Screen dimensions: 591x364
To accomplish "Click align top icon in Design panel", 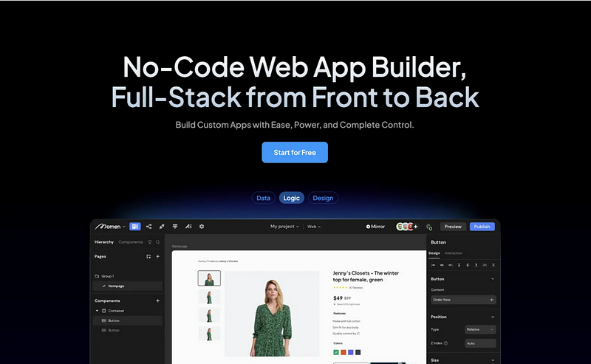I will 459,265.
